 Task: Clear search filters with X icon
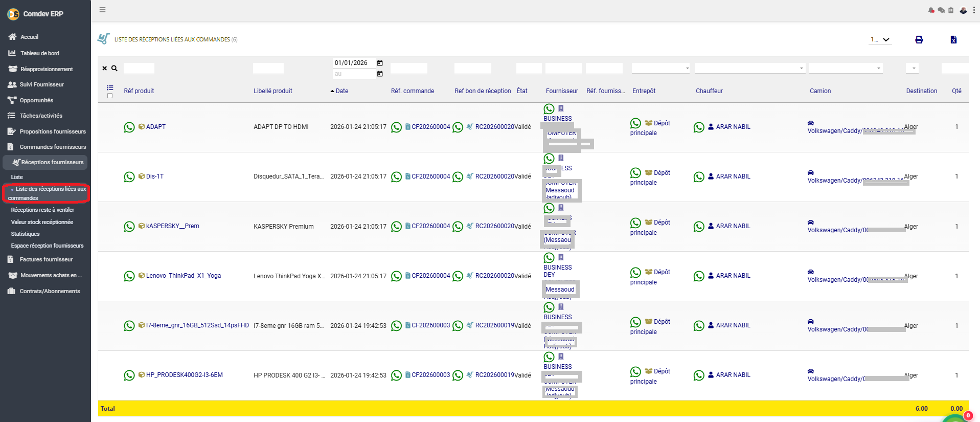(105, 68)
